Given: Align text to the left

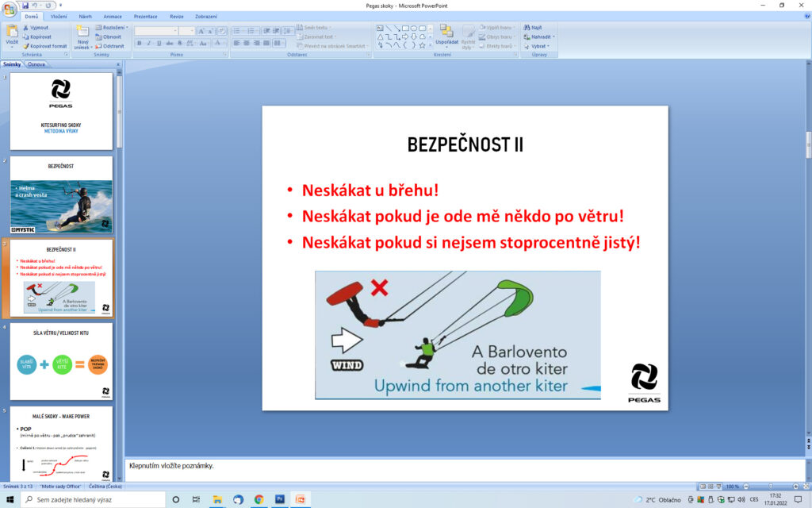Looking at the screenshot, I should coord(236,43).
